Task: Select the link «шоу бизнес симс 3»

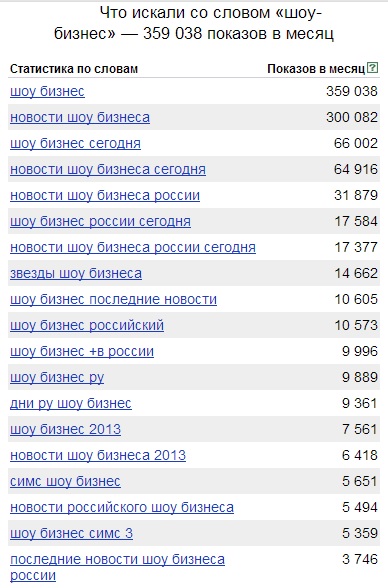Action: pyautogui.click(x=71, y=533)
